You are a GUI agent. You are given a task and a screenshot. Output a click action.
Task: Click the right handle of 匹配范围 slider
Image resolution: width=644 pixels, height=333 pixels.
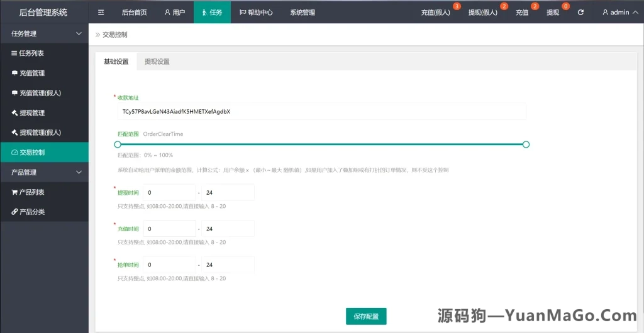coord(526,145)
